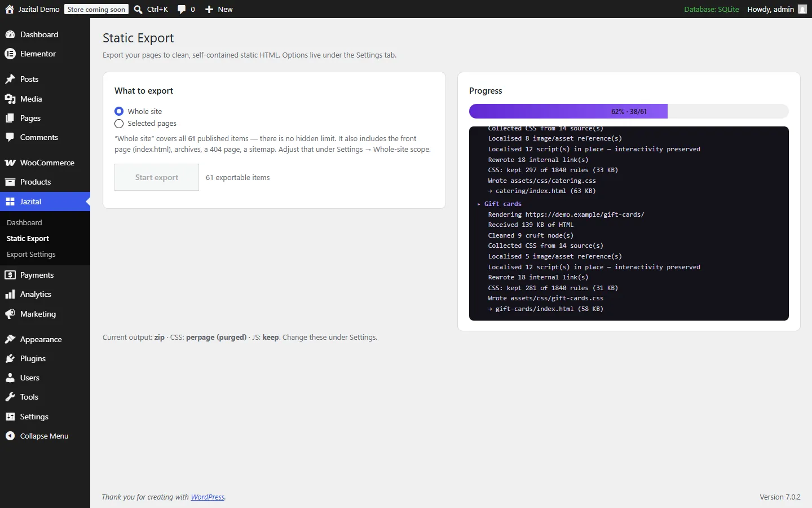This screenshot has height=508, width=812.
Task: Click the Plugins plug icon
Action: 10,358
